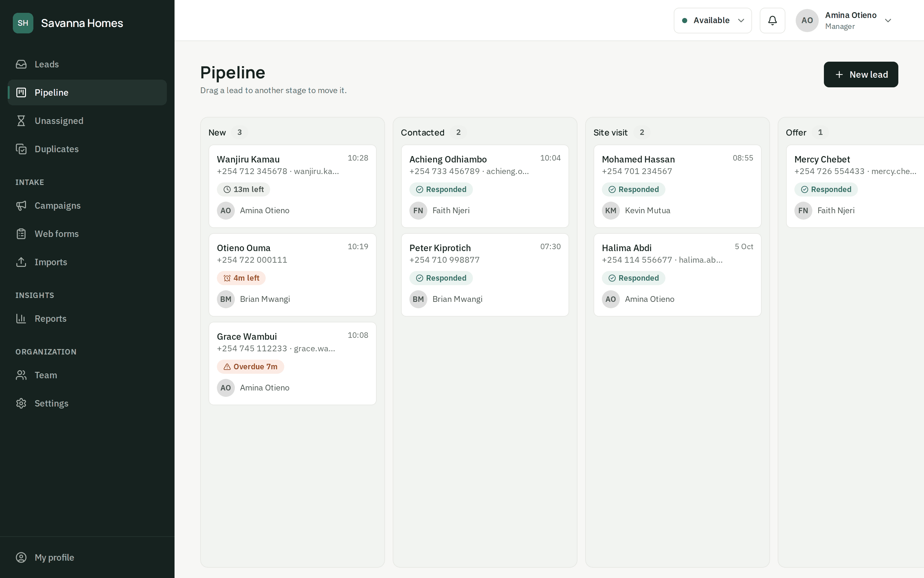
Task: Click the Settings gear icon
Action: pos(21,403)
